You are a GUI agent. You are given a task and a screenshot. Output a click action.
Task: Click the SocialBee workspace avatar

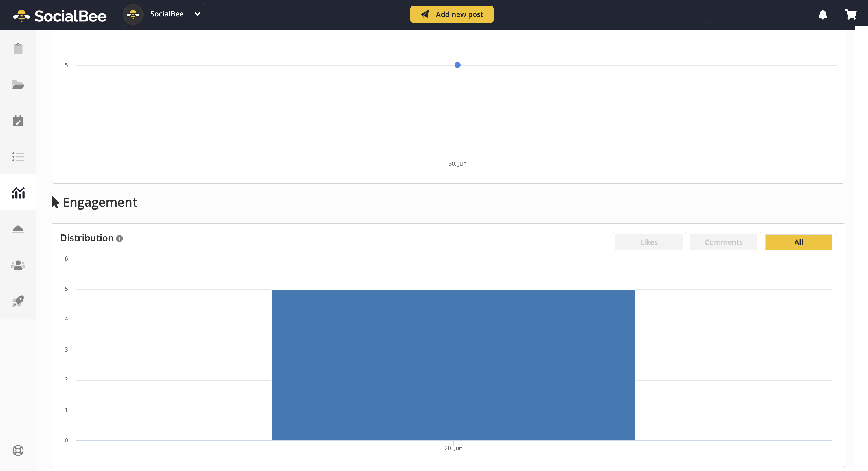(x=133, y=14)
